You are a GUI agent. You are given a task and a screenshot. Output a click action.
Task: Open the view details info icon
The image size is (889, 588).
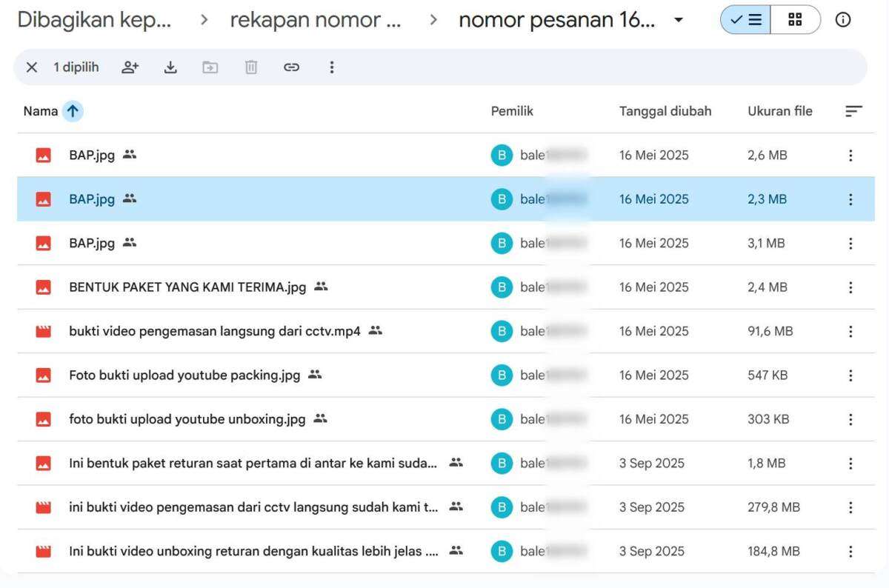point(842,20)
